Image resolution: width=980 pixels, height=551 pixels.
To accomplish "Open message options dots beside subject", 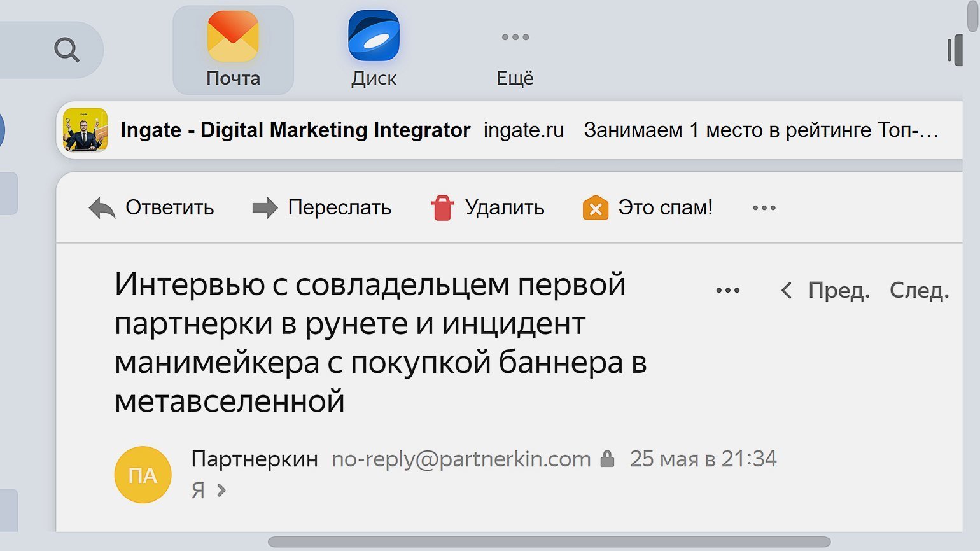I will click(x=727, y=291).
